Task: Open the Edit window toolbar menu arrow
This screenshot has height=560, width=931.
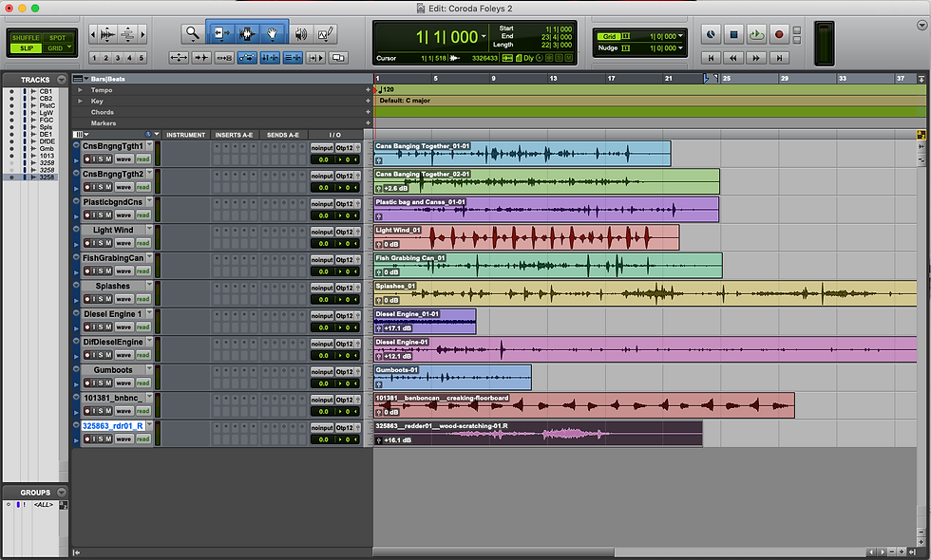Action: [921, 25]
